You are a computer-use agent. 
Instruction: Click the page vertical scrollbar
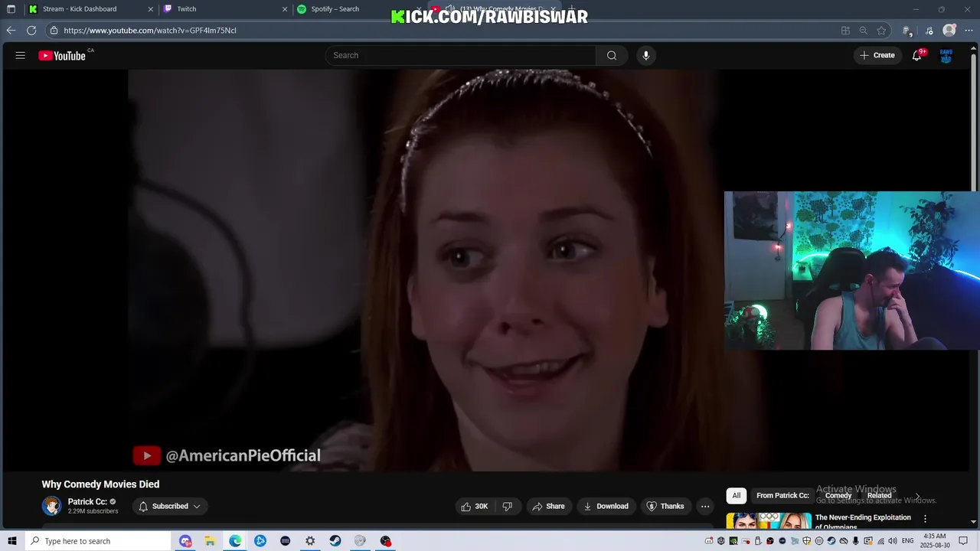tap(974, 283)
